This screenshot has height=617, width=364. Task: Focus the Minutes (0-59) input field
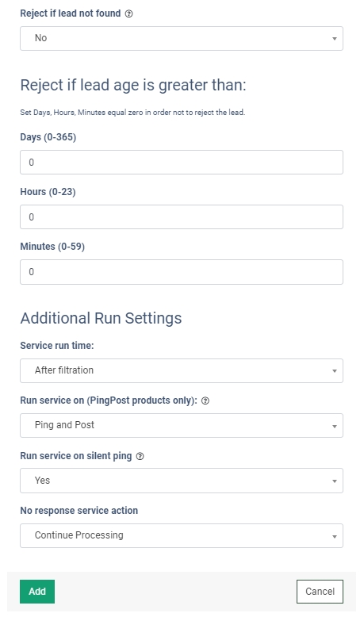(182, 272)
